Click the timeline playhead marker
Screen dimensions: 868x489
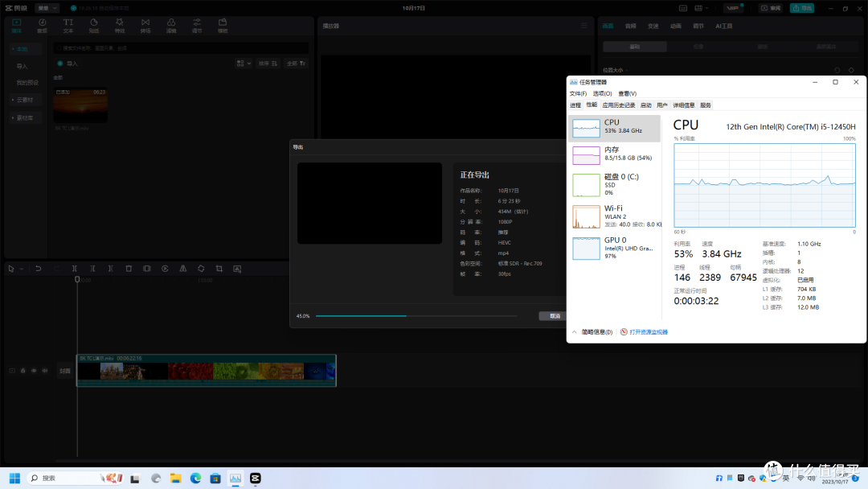click(77, 280)
